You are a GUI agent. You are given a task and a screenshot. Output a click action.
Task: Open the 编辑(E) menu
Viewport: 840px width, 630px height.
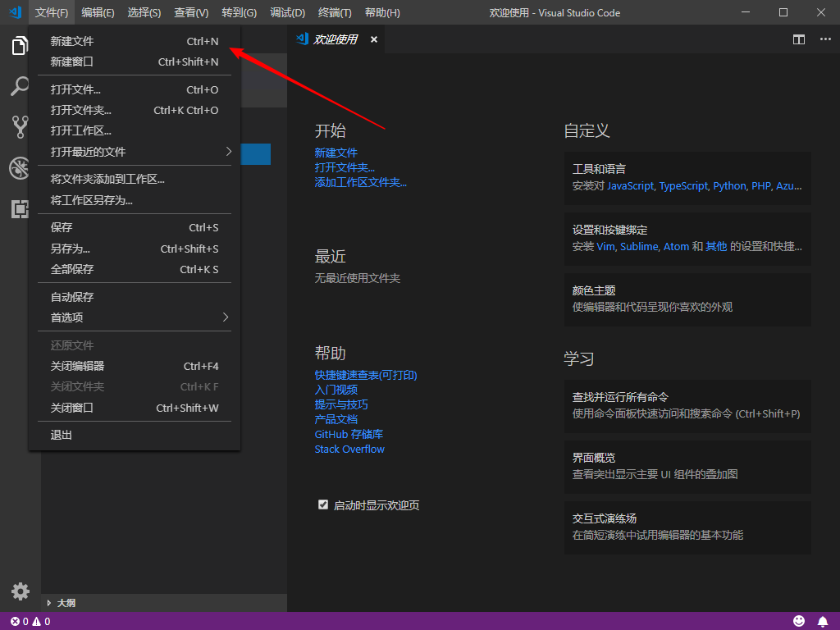[98, 12]
